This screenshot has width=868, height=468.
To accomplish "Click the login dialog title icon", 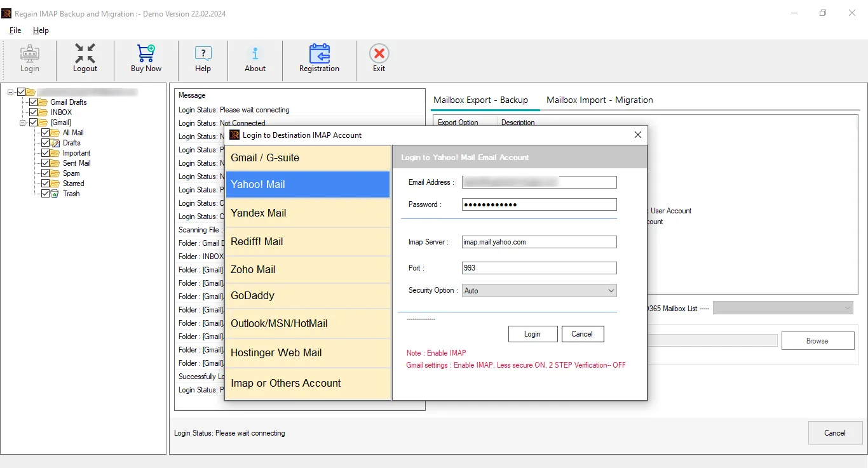I will tap(235, 135).
